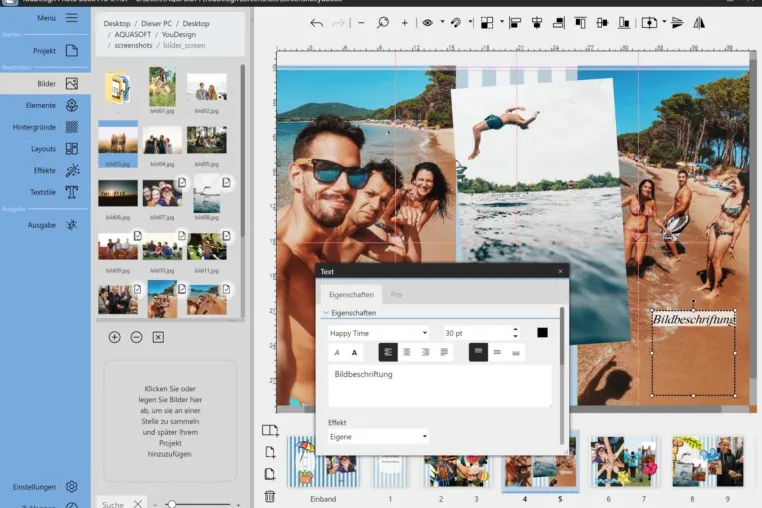This screenshot has height=508, width=762.
Task: Click the AQUASOFT breadcrumb link
Action: pos(133,35)
